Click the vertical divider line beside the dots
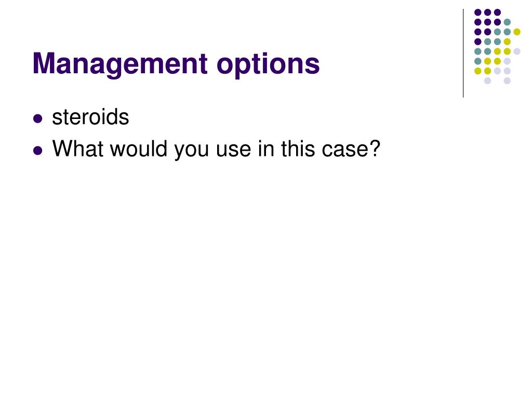The height and width of the screenshot is (399, 532). click(x=463, y=54)
